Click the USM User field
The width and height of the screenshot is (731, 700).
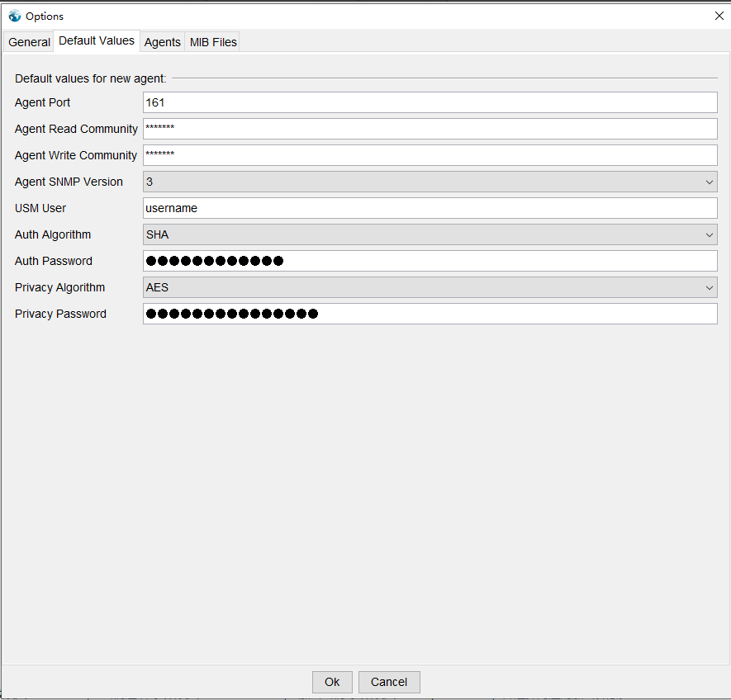(430, 208)
